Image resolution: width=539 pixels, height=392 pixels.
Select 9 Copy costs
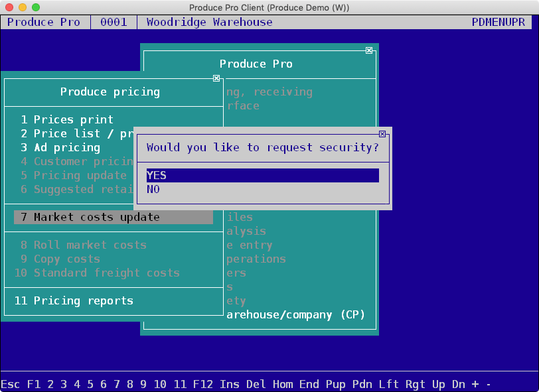pos(60,259)
